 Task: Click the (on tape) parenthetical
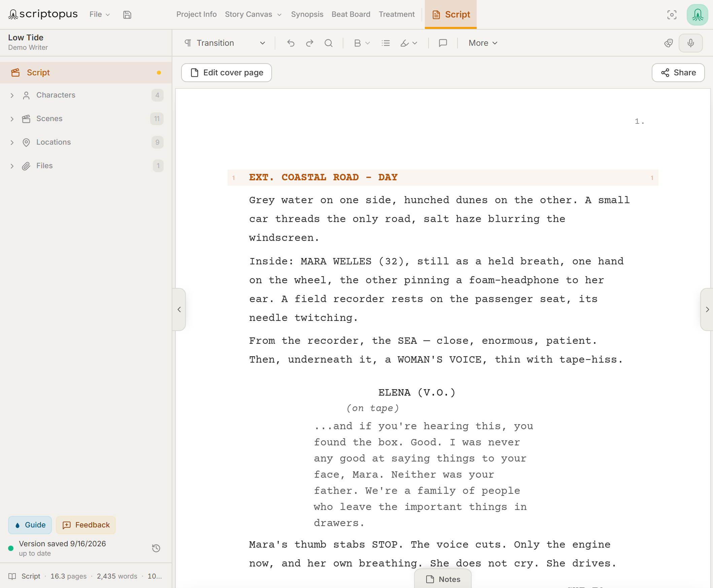point(373,408)
